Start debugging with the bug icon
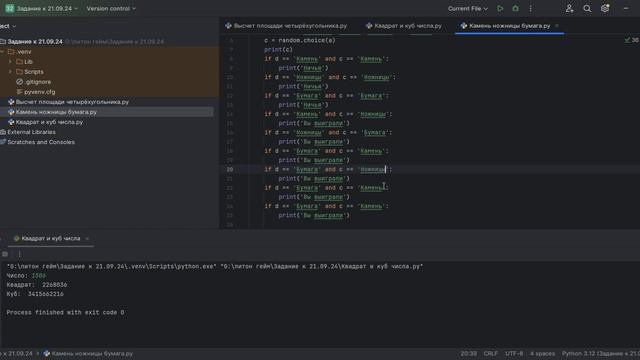640x360 pixels. click(516, 9)
